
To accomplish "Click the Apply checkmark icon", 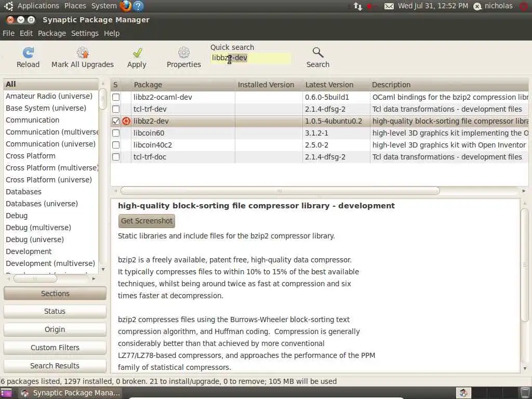I will pos(137,52).
